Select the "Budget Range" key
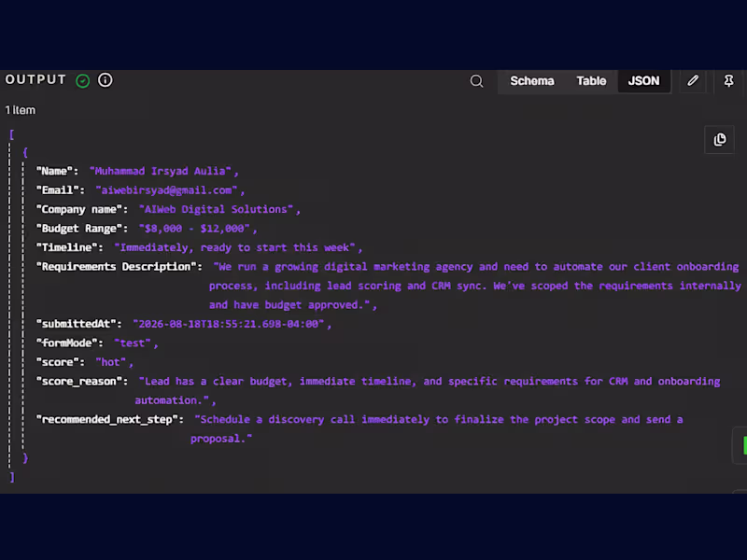The height and width of the screenshot is (560, 747). [79, 228]
